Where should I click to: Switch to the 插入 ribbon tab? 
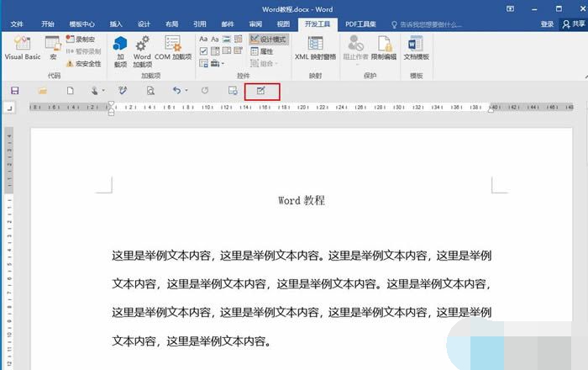116,24
